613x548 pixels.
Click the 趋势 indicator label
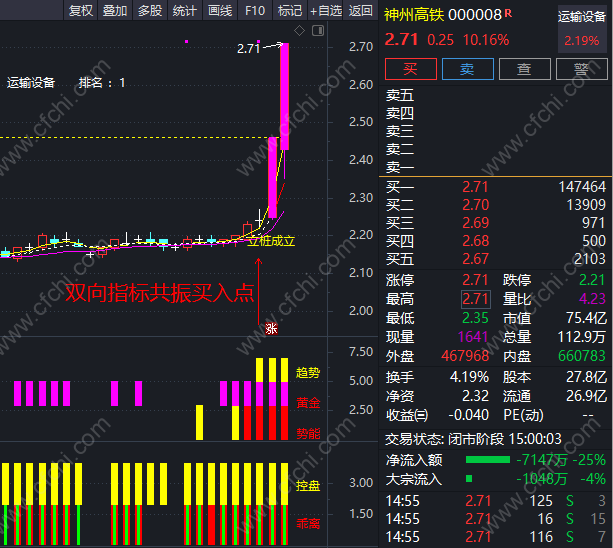coord(308,373)
